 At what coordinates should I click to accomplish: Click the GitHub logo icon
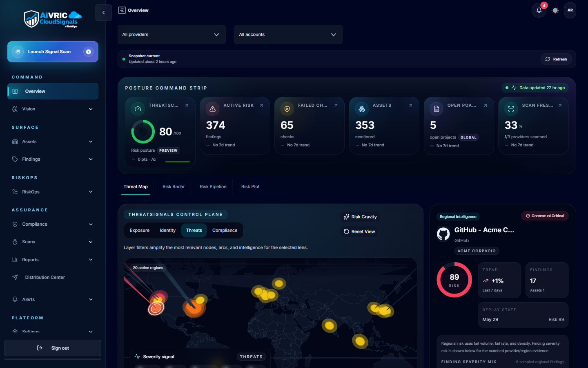point(443,234)
